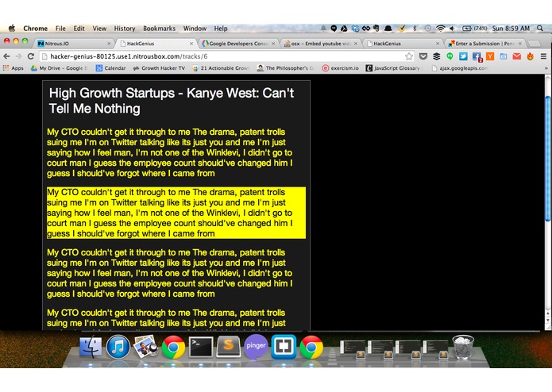Click the battery 74% indicator
The image size is (552, 392).
474,28
